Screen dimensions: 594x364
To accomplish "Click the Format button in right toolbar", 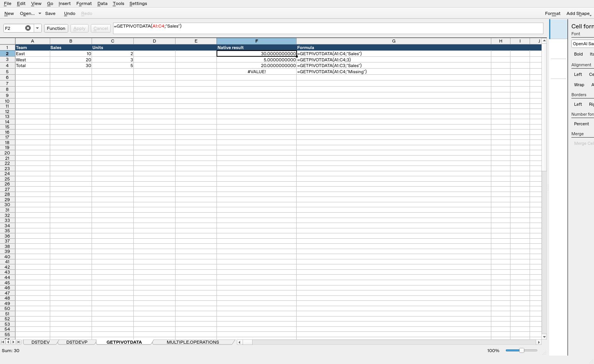I will click(553, 13).
